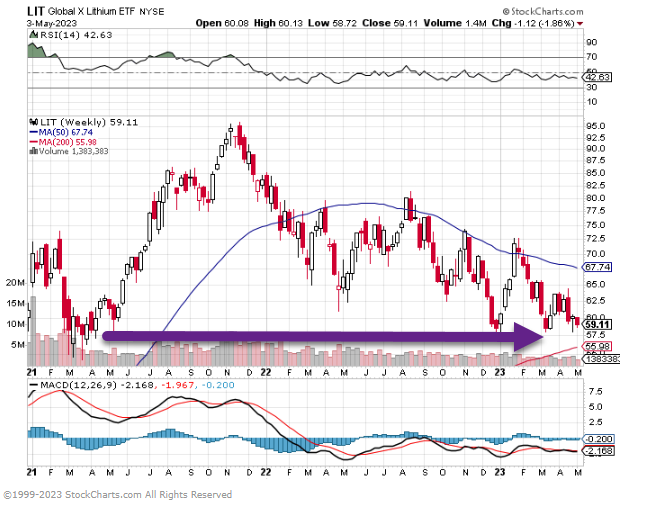Click the NYSE exchange label

coord(152,12)
